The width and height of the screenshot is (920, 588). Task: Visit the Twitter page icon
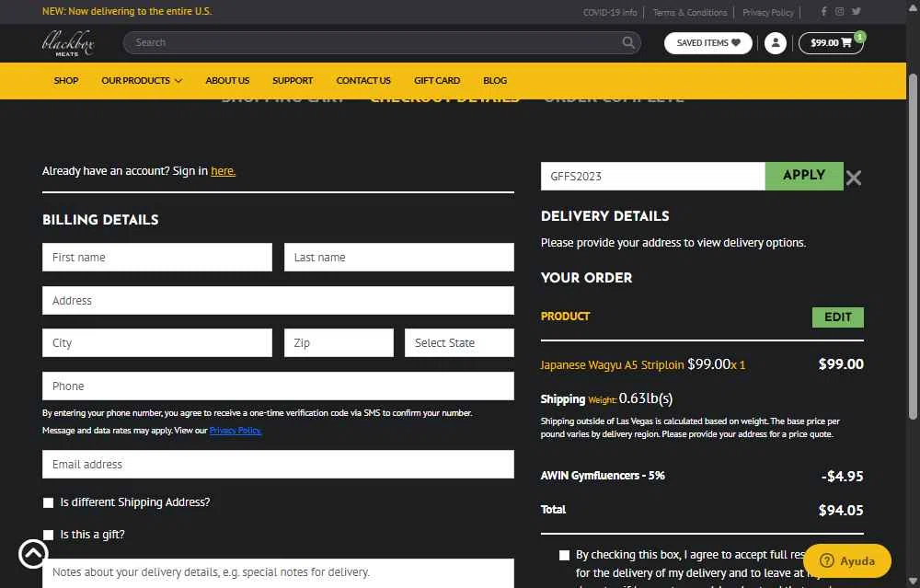pos(856,11)
